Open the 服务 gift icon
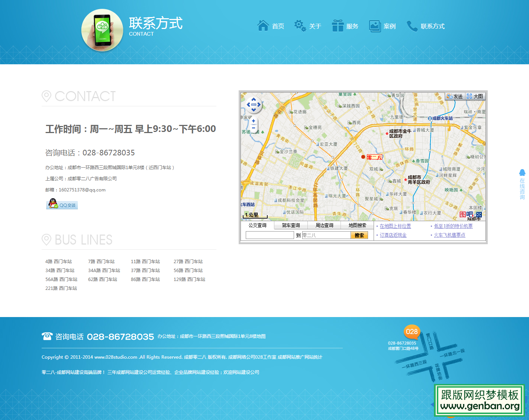The width and height of the screenshot is (529, 420). 338,25
